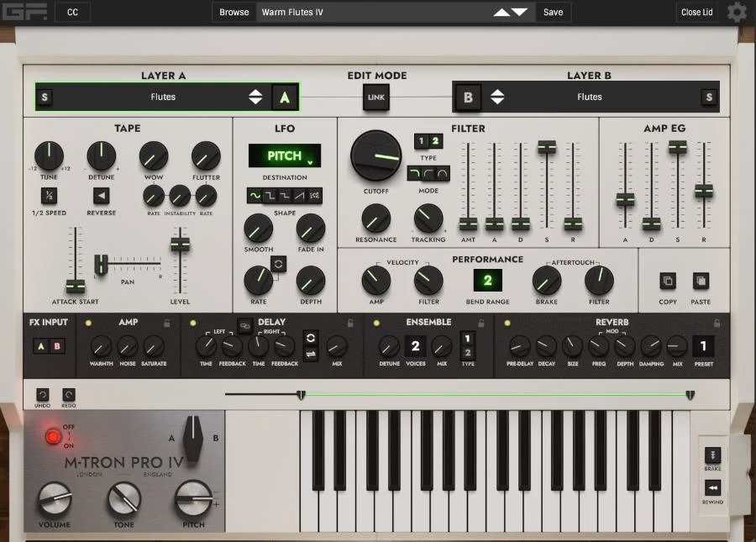756x542 pixels.
Task: Toggle the Ensemble FX lock icon
Action: [x=481, y=323]
